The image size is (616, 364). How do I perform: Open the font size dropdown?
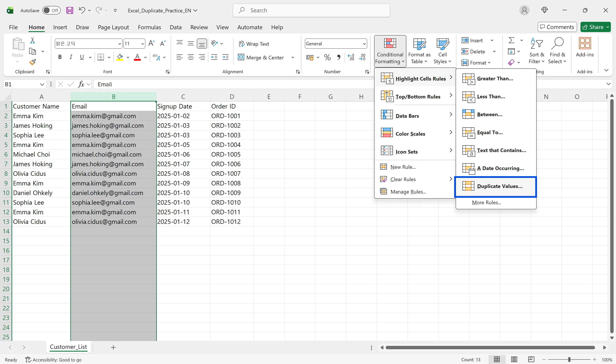[142, 43]
